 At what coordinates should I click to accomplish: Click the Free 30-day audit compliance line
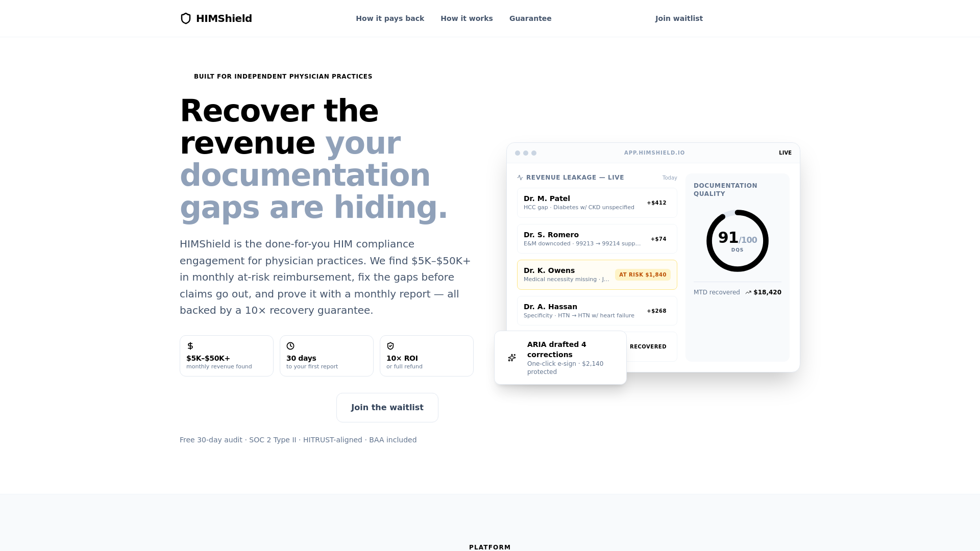point(298,440)
